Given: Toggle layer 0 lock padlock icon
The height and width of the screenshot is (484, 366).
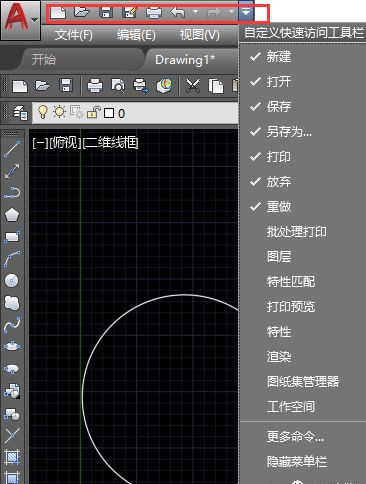Looking at the screenshot, I should (x=93, y=112).
